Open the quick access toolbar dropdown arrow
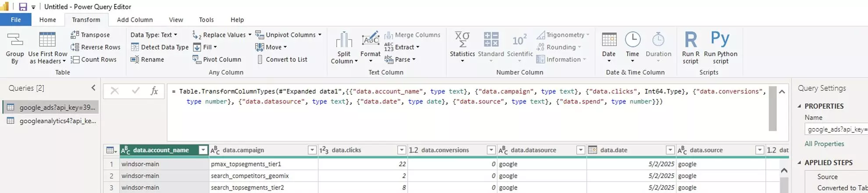The width and height of the screenshot is (868, 193). click(x=33, y=7)
